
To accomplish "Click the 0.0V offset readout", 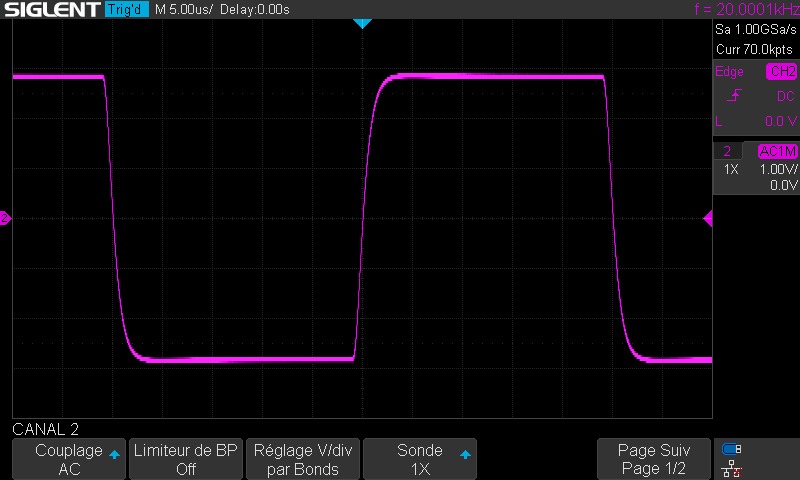I will 784,185.
